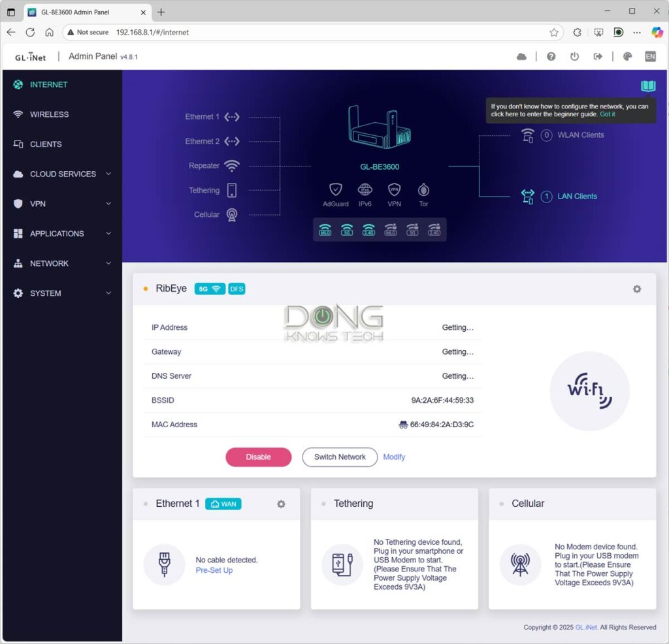This screenshot has width=669, height=644.
Task: Toggle the MLO main Wi-Fi band icon
Action: [x=325, y=229]
